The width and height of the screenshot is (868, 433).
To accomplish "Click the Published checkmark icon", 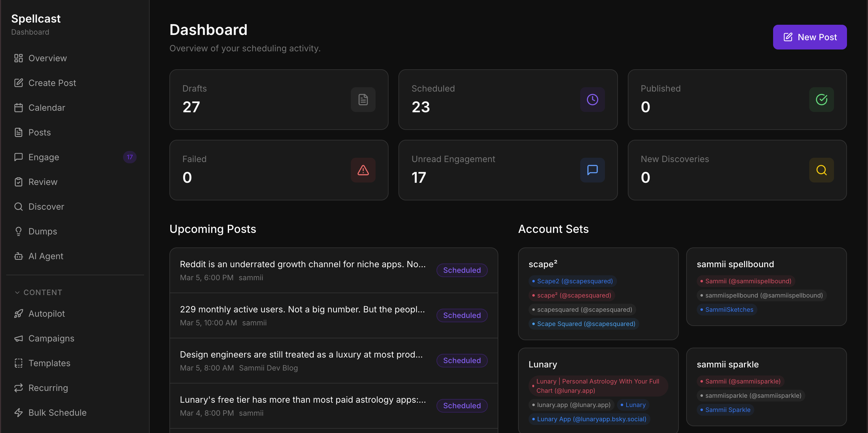I will pyautogui.click(x=821, y=100).
